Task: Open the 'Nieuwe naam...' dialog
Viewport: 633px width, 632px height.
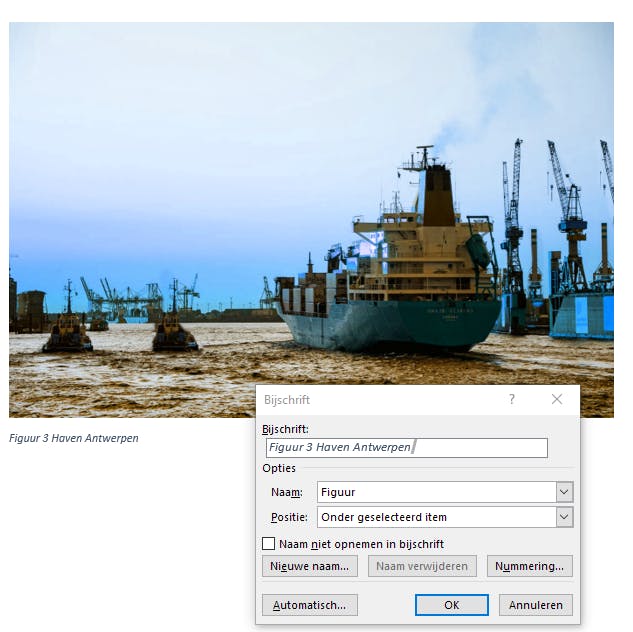Action: click(310, 566)
